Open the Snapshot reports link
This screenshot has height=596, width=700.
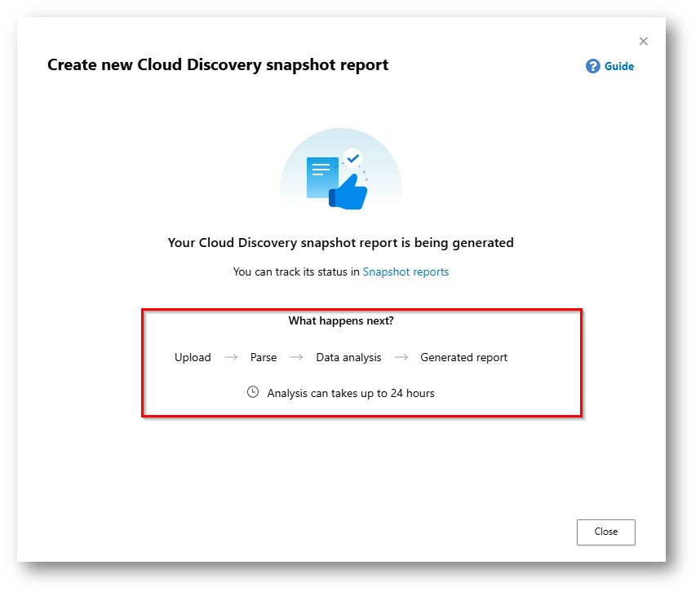click(405, 272)
